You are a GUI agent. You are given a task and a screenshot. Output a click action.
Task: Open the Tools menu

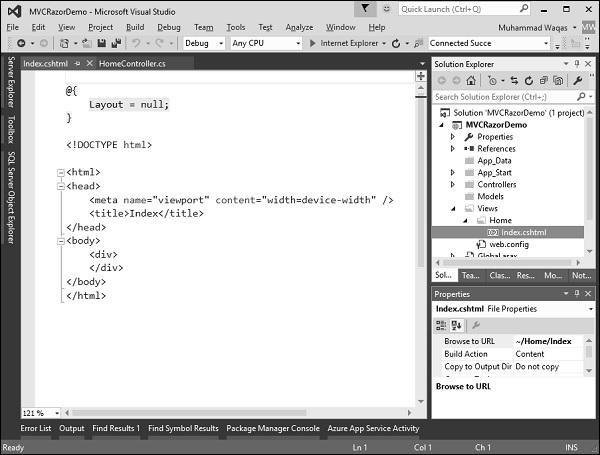(236, 27)
